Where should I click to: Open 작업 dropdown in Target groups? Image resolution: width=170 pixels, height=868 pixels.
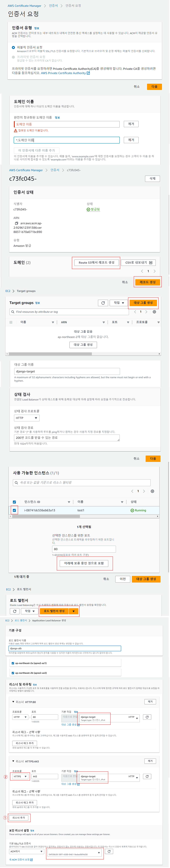pyautogui.click(x=119, y=303)
